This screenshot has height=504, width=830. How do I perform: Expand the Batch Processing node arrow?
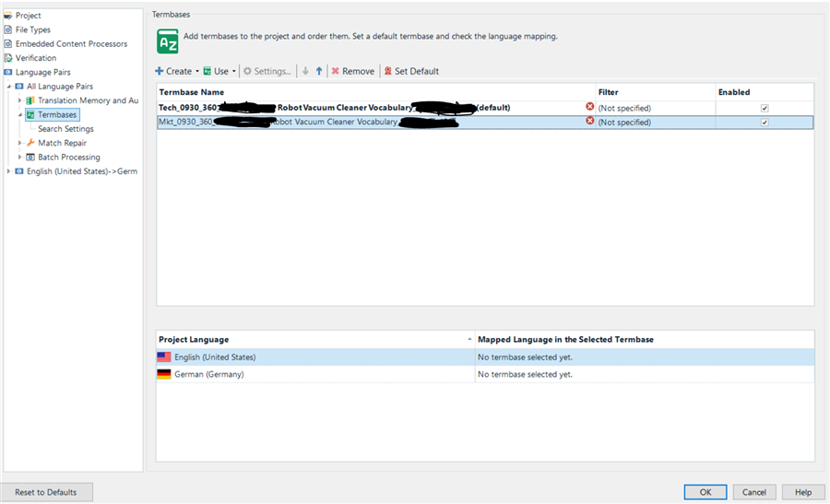pyautogui.click(x=19, y=157)
